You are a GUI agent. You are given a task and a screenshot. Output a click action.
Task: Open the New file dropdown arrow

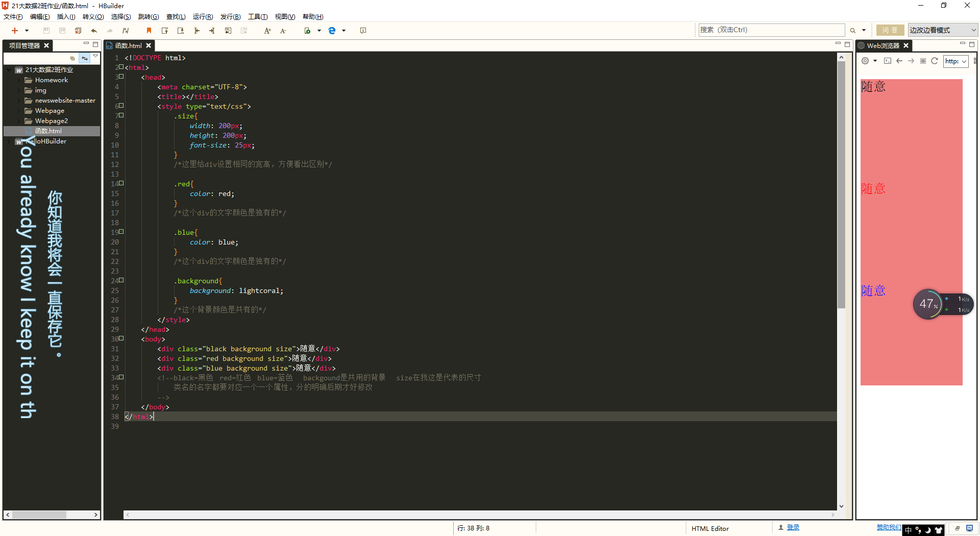pos(27,31)
